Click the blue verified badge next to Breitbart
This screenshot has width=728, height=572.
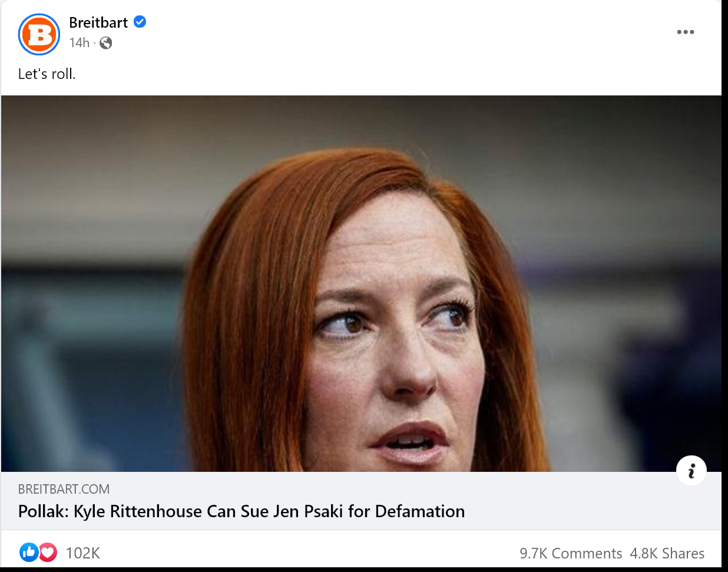click(140, 22)
